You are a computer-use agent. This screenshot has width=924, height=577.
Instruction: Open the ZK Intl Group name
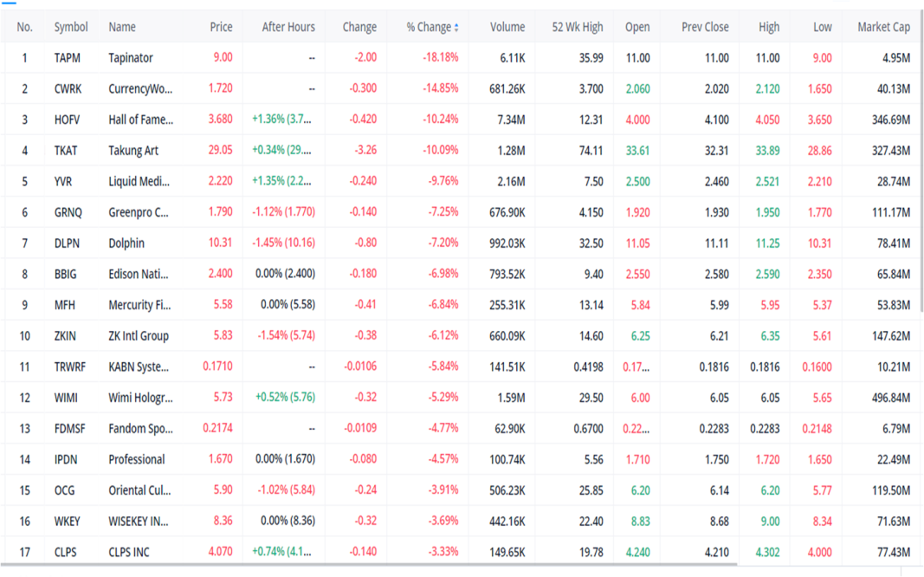[139, 336]
